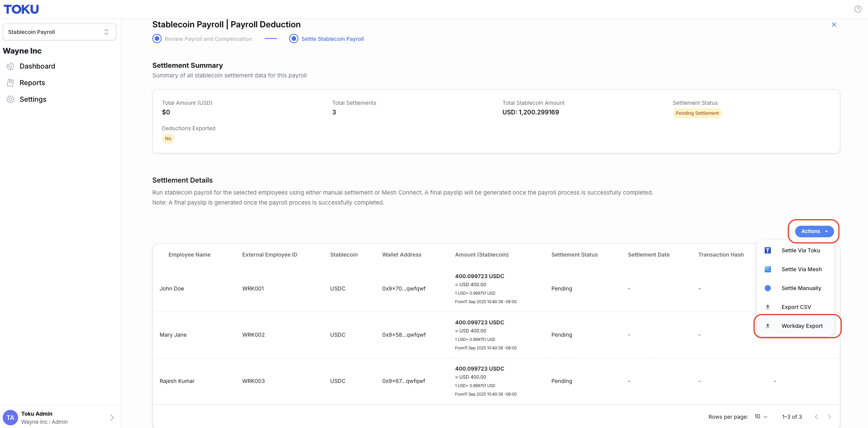868x428 pixels.
Task: Click Settlement Status column header
Action: pos(575,255)
